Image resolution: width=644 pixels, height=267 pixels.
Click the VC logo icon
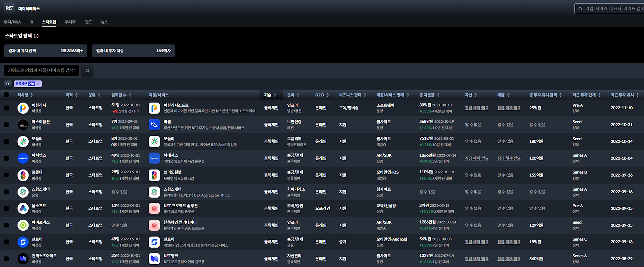click(x=9, y=9)
